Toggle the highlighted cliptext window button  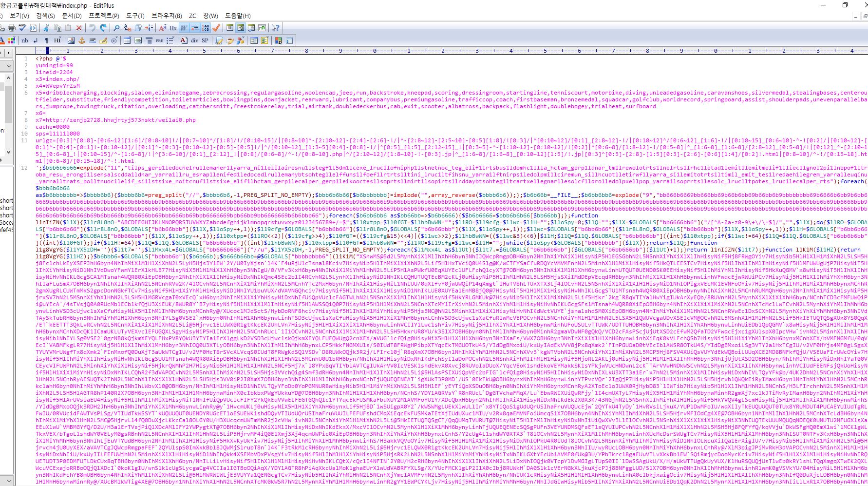[x=240, y=28]
